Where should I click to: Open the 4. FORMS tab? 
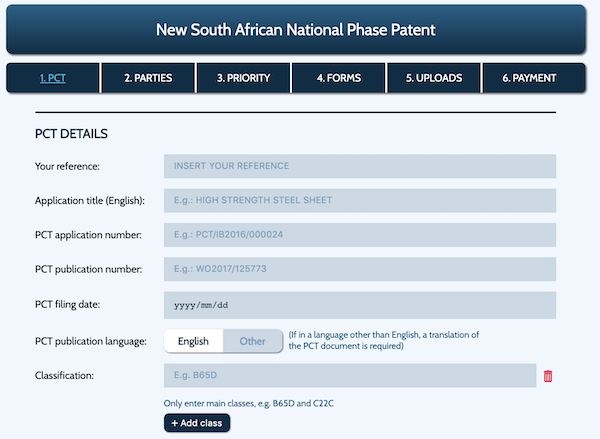click(x=339, y=78)
